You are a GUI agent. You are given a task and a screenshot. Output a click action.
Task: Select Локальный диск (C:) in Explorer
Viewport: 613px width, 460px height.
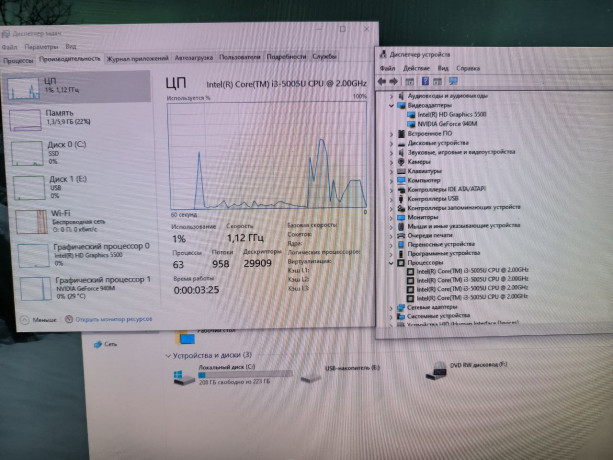pyautogui.click(x=234, y=374)
